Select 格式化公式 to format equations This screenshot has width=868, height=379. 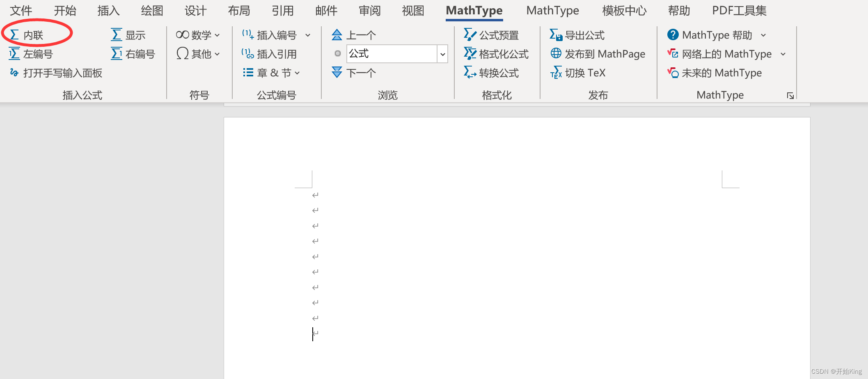(497, 53)
